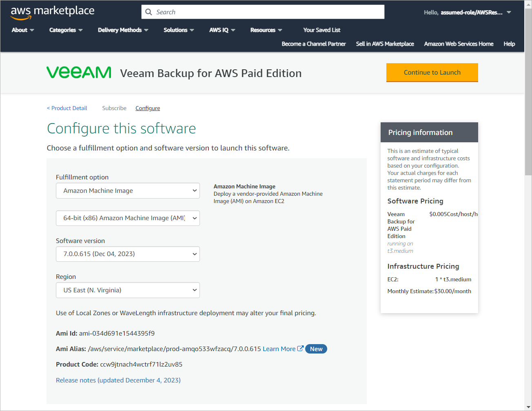Open Sell in AWS Marketplace link
The height and width of the screenshot is (411, 532).
click(x=385, y=44)
